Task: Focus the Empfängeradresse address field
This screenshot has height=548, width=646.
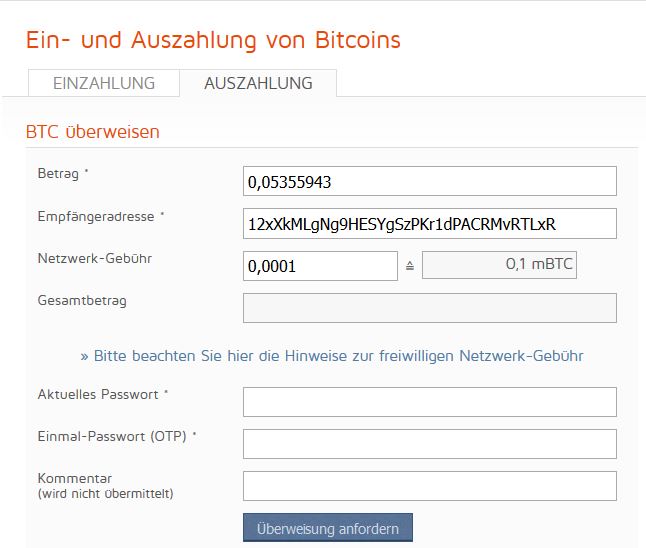Action: coord(430,224)
